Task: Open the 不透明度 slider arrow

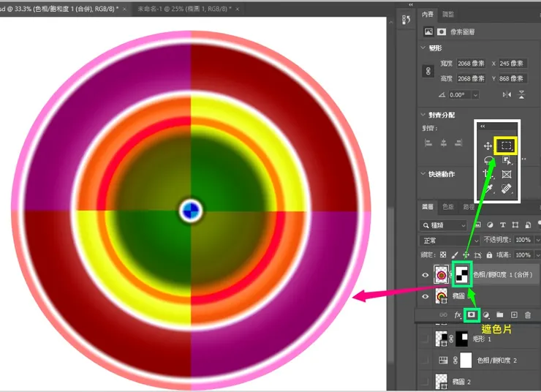Action: point(536,240)
